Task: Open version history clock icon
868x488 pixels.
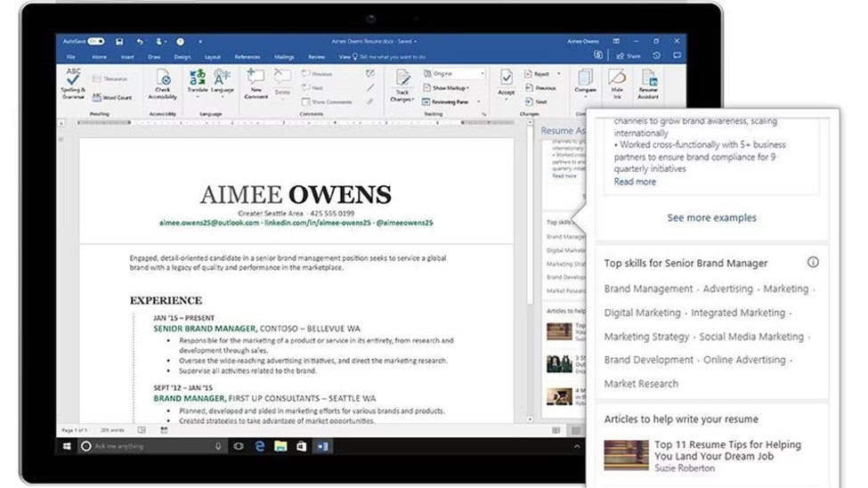Action: pos(656,55)
